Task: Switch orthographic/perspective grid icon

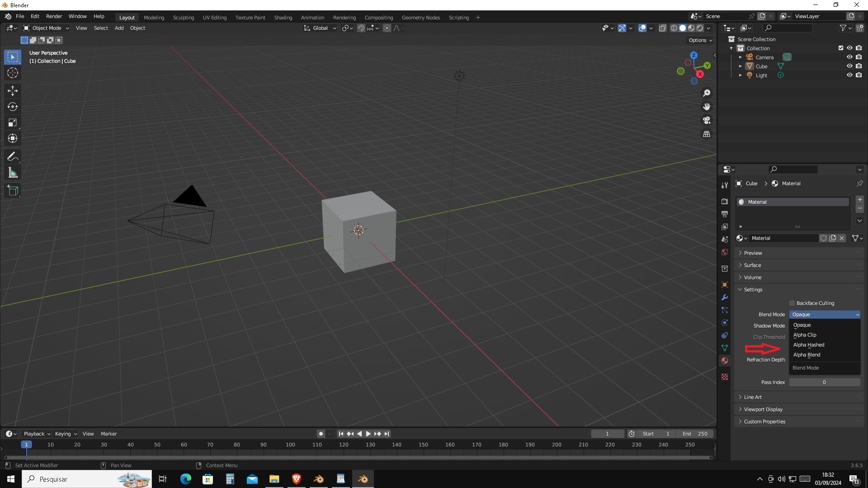Action: [x=707, y=134]
